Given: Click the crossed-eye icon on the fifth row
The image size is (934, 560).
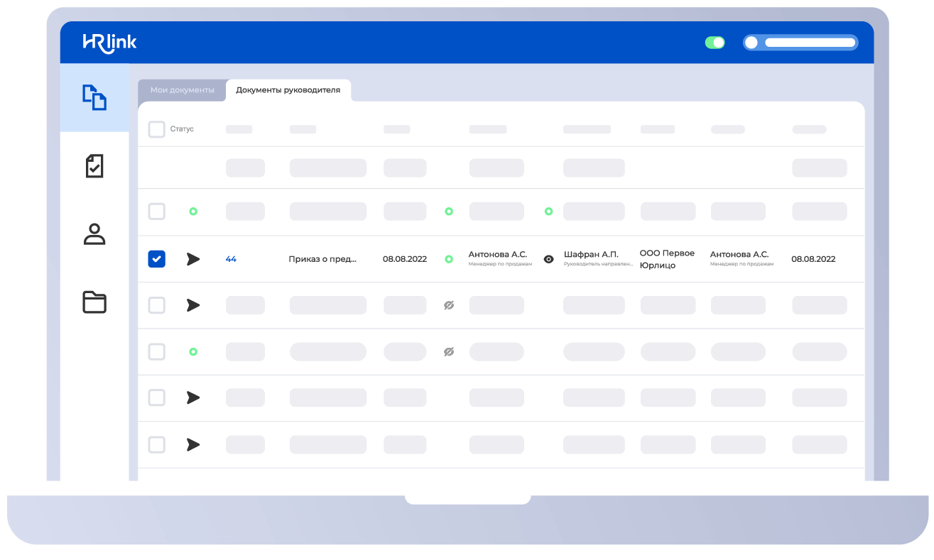Looking at the screenshot, I should click(x=448, y=351).
